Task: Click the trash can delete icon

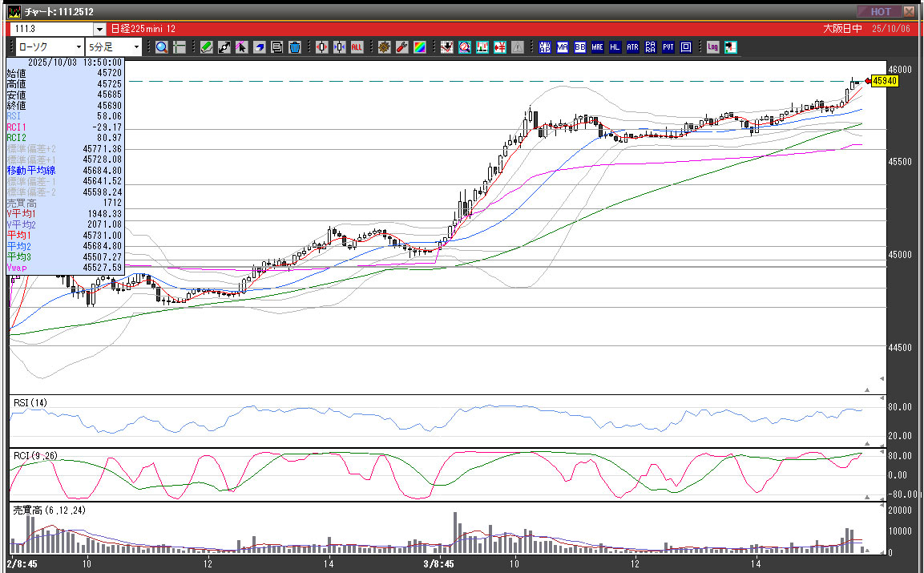Action: (x=294, y=47)
